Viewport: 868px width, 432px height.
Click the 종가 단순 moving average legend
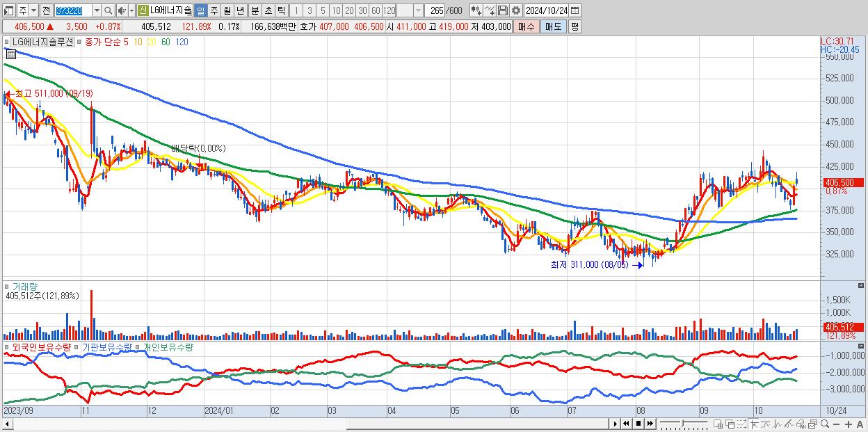[x=102, y=42]
